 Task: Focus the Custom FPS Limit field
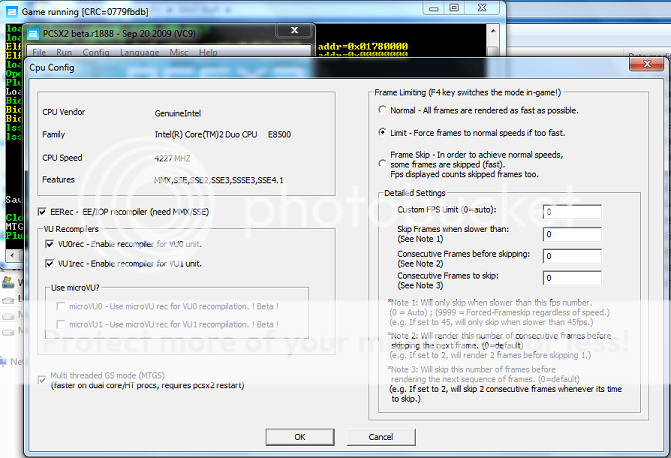pyautogui.click(x=571, y=212)
